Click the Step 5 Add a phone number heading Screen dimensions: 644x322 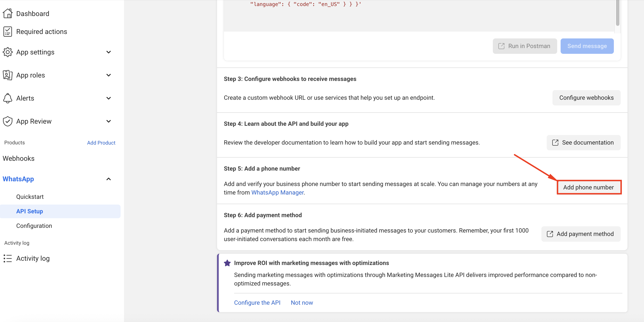pyautogui.click(x=262, y=168)
